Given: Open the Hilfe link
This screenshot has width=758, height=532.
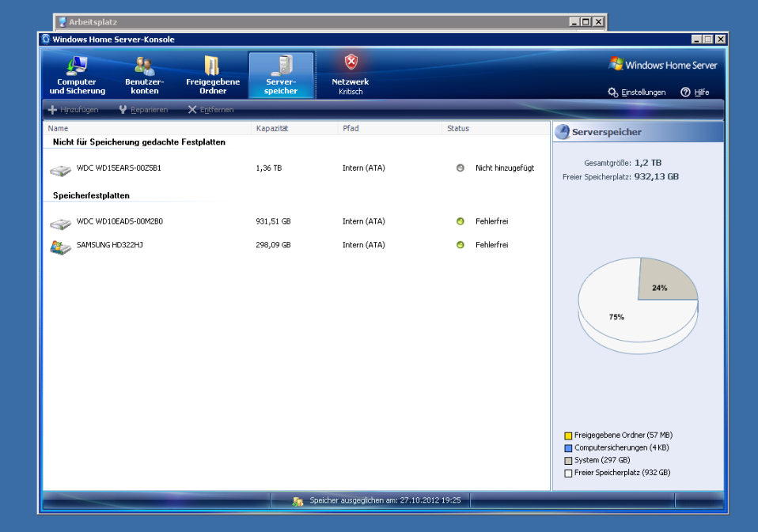Looking at the screenshot, I should tap(702, 92).
